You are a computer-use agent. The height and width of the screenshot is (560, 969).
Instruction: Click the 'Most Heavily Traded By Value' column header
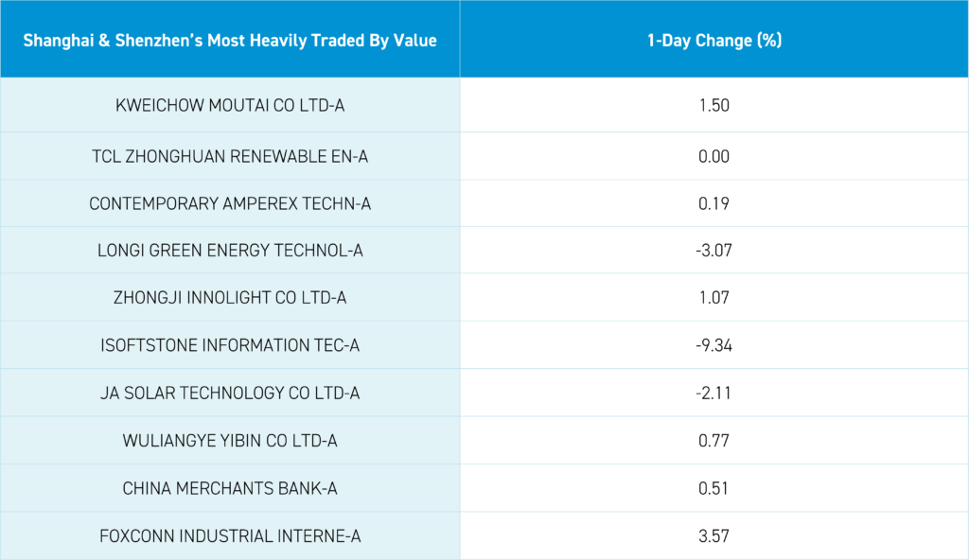point(230,41)
